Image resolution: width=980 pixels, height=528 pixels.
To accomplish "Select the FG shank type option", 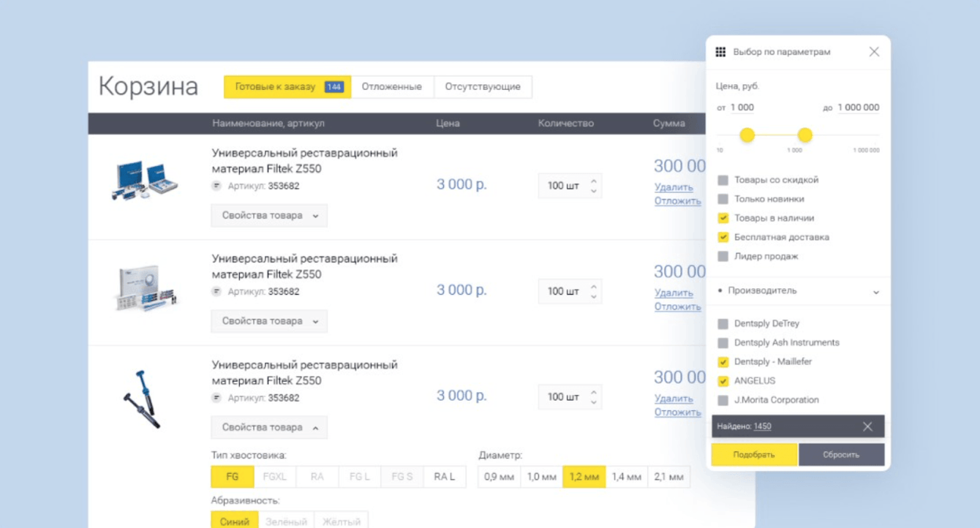I will [233, 477].
